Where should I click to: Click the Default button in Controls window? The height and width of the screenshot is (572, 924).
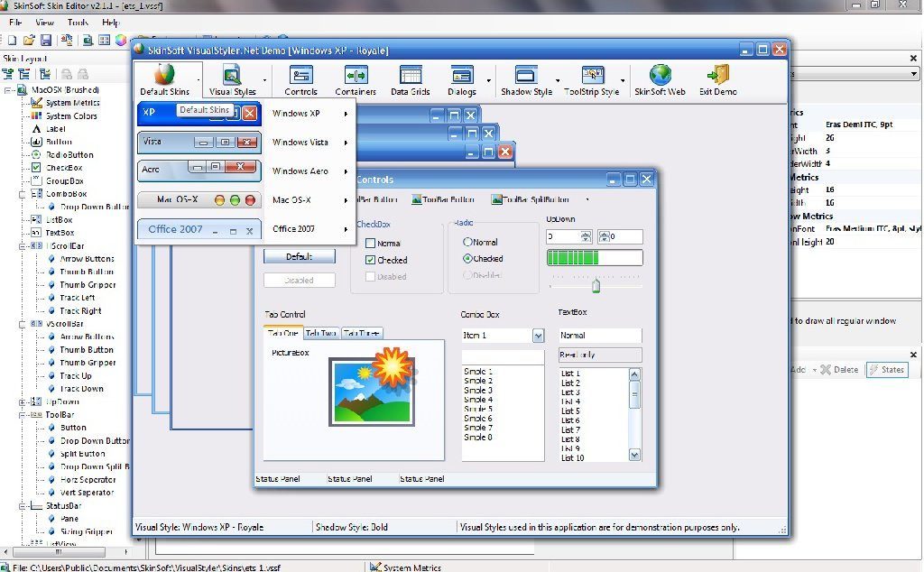click(x=300, y=256)
